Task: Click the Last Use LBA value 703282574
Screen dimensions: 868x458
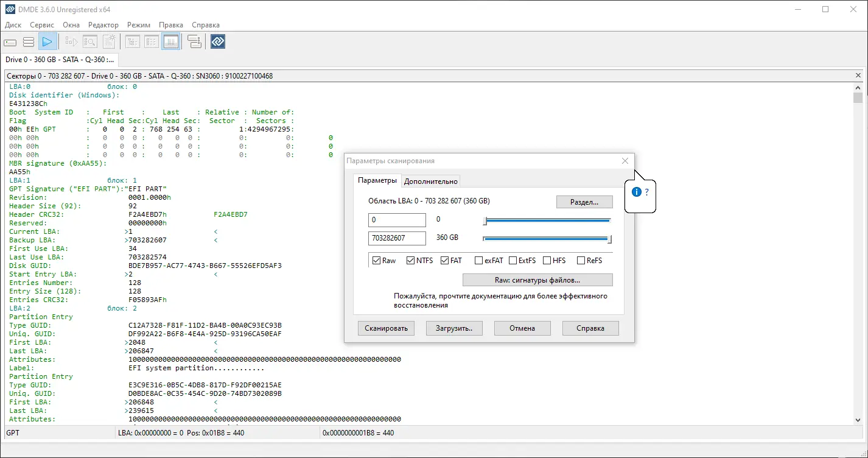Action: 147,257
